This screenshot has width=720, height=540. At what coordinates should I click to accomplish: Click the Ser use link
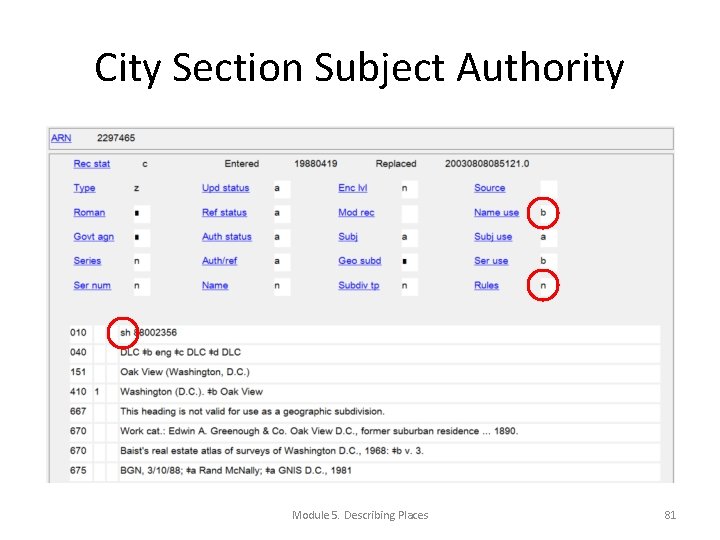click(x=491, y=261)
